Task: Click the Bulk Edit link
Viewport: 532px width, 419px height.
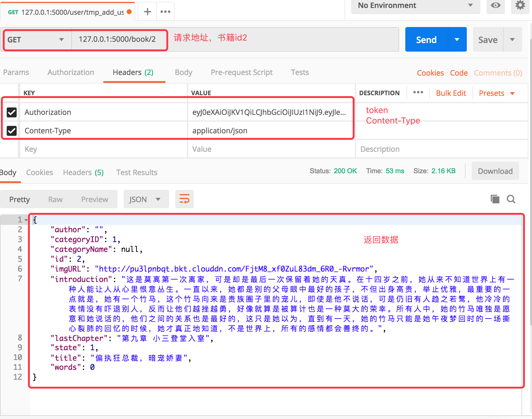Action: (451, 93)
